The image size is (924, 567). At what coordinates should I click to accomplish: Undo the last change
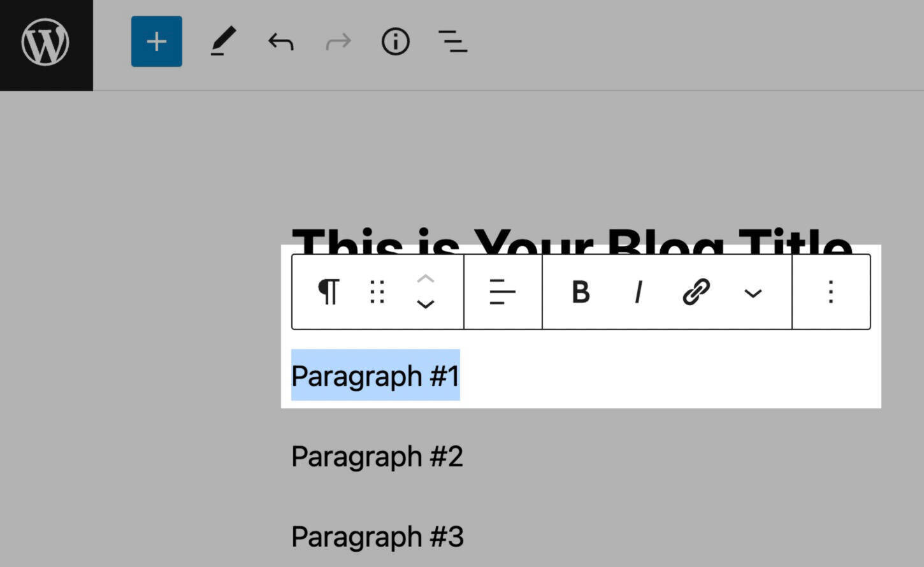279,42
